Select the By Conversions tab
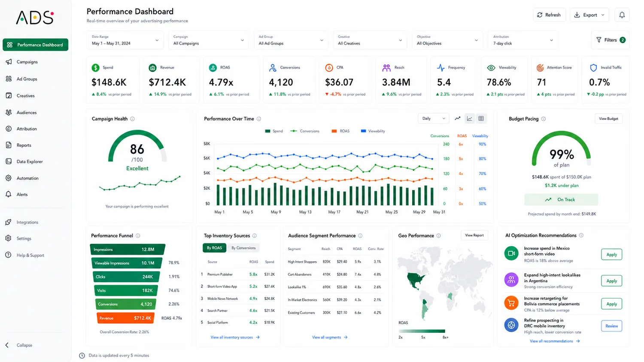Screen dimensions: 644x362 (x=243, y=248)
